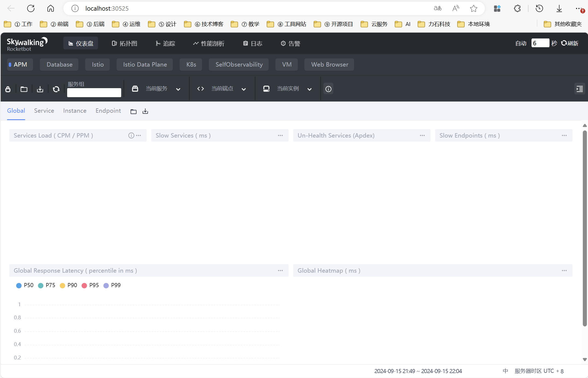Open the 拓扑图 topology page
The width and height of the screenshot is (588, 378).
click(x=124, y=43)
